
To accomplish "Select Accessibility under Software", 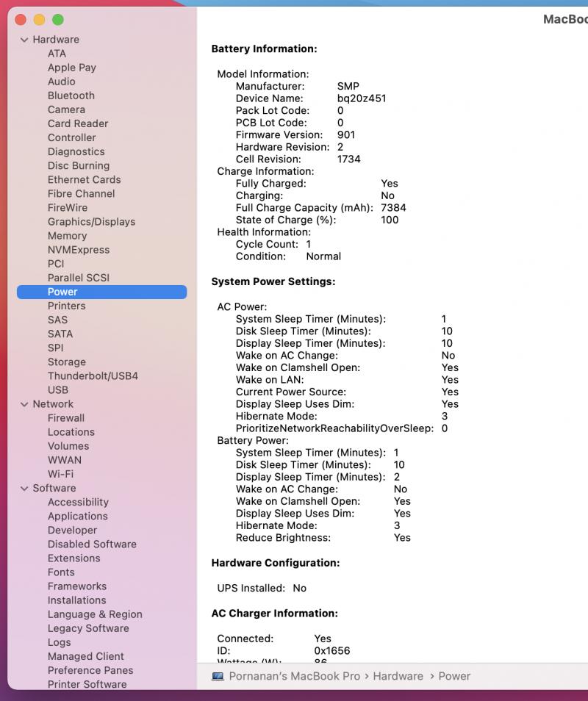I will tap(78, 502).
